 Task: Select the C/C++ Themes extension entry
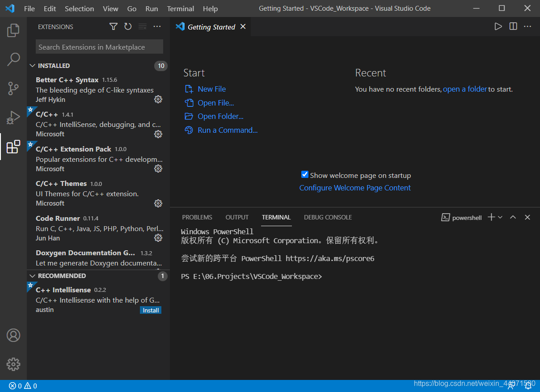(98, 193)
